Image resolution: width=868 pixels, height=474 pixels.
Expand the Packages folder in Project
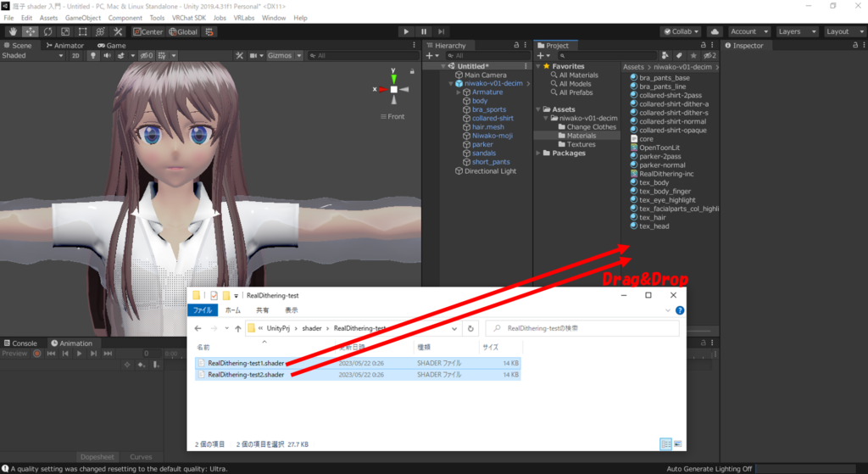tap(538, 153)
